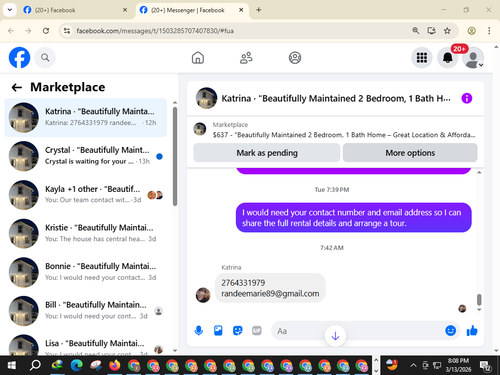Open Crystal's conversation in the list
Viewport: 500px width, 375px height.
tap(86, 156)
